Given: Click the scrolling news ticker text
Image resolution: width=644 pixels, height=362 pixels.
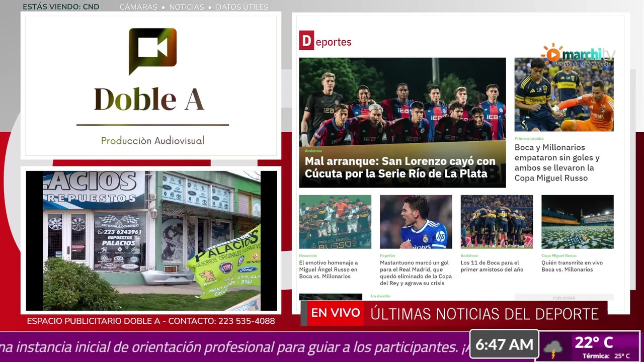Looking at the screenshot, I should [x=234, y=347].
